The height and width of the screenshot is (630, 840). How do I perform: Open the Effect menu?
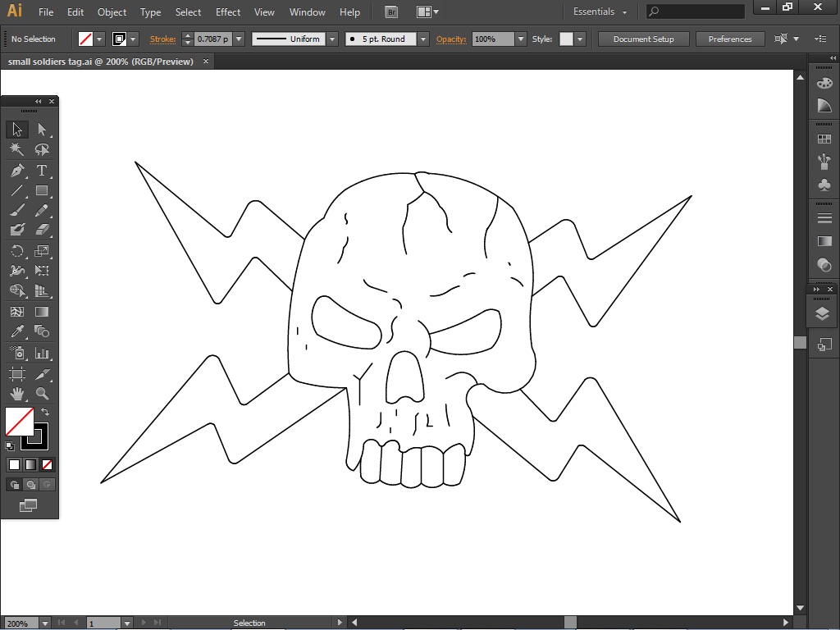(228, 11)
